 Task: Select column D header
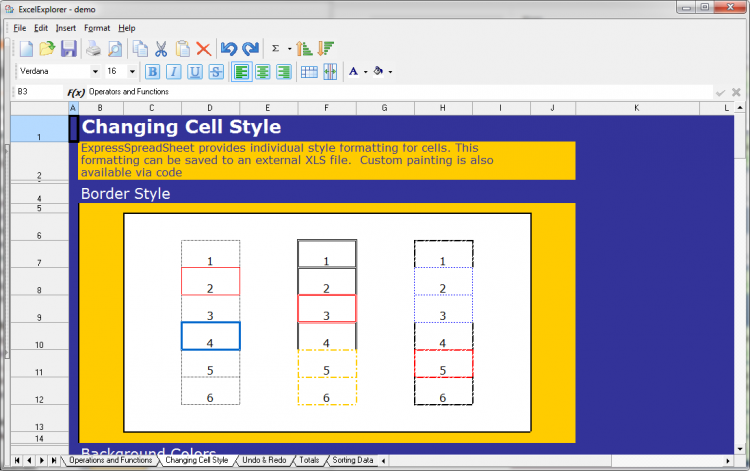(210, 108)
